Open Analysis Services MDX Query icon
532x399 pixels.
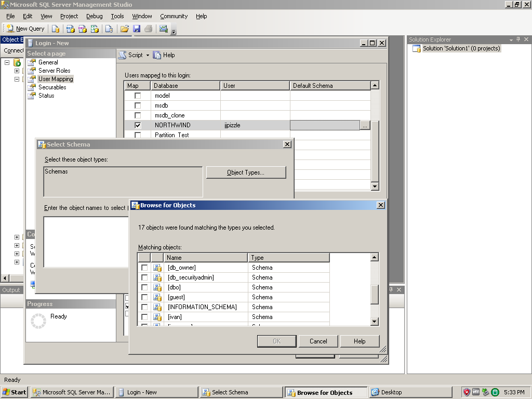pyautogui.click(x=70, y=29)
